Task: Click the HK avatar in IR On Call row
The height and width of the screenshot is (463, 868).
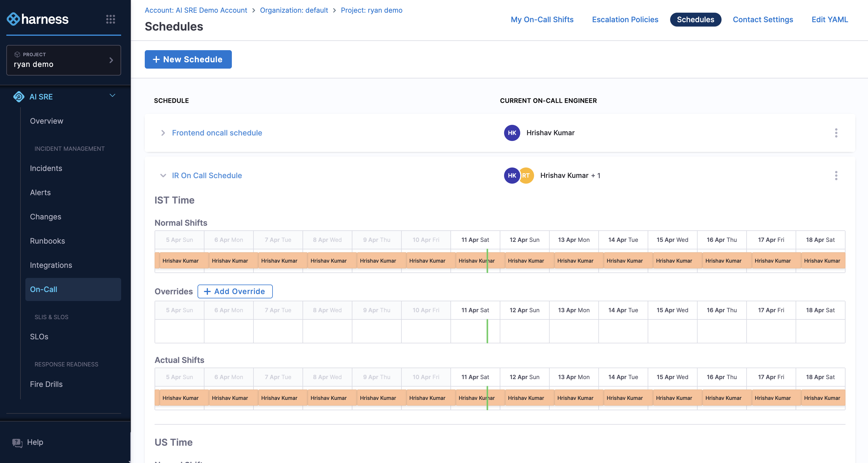Action: coord(512,176)
